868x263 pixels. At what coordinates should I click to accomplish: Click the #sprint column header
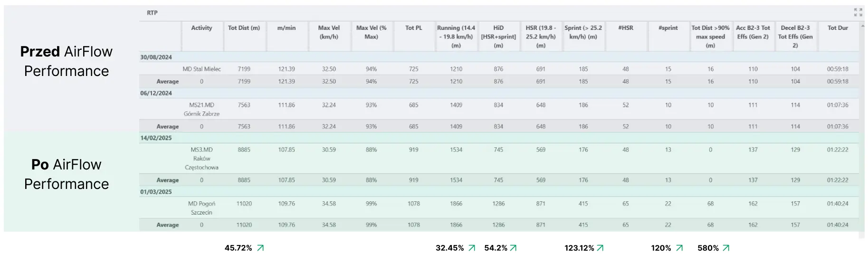[668, 28]
